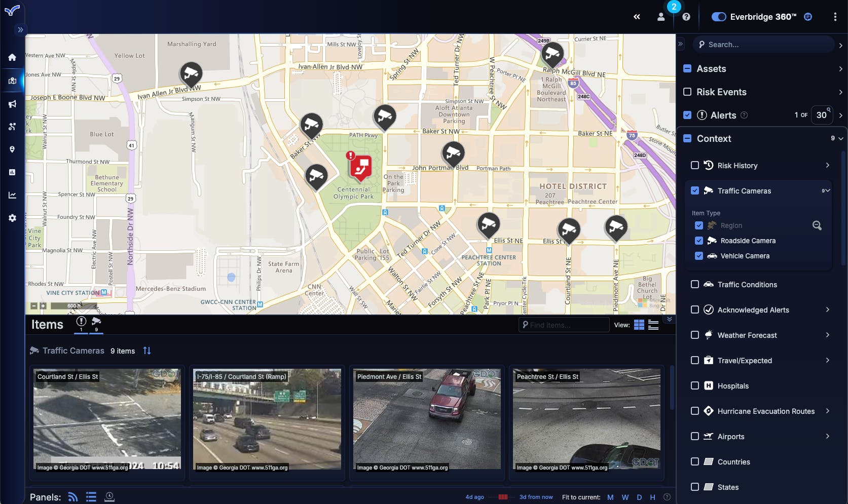
Task: Open the analytics line-chart icon in sidebar
Action: (x=13, y=195)
